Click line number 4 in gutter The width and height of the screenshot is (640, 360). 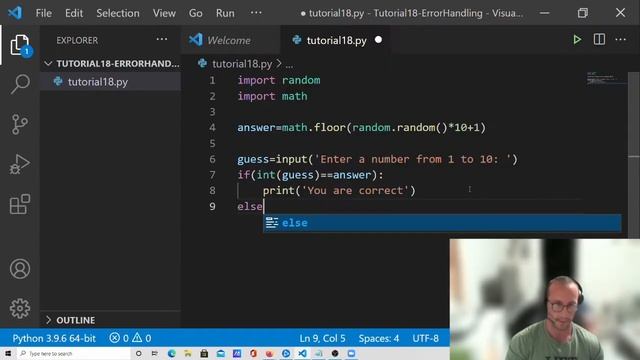(212, 127)
